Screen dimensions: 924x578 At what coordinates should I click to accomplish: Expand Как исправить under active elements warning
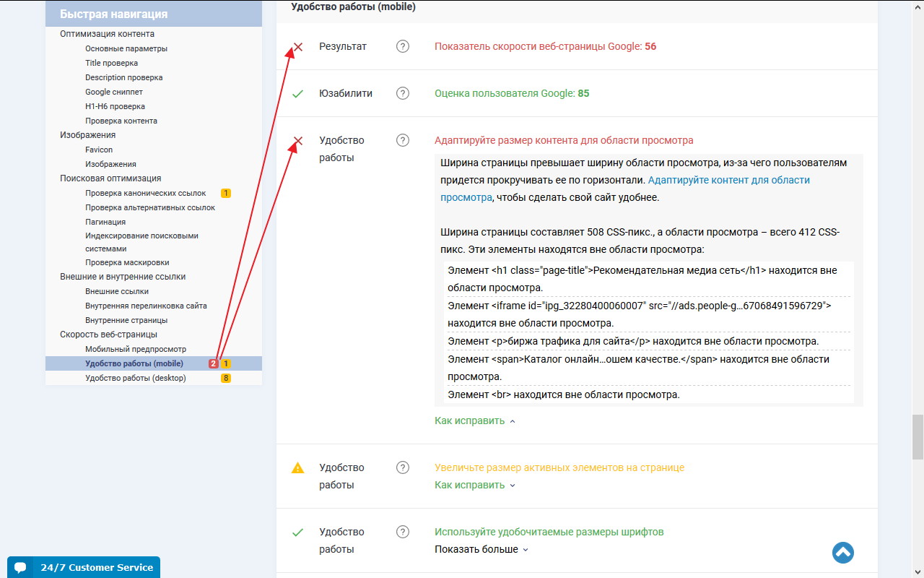(x=474, y=486)
